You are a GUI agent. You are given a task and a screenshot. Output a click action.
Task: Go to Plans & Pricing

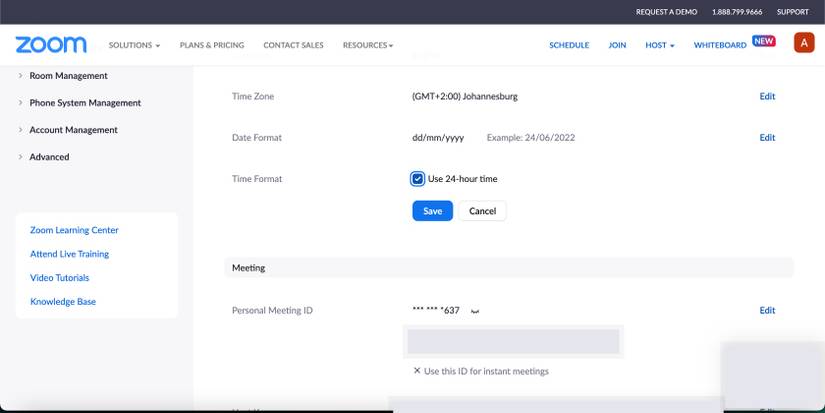[212, 45]
